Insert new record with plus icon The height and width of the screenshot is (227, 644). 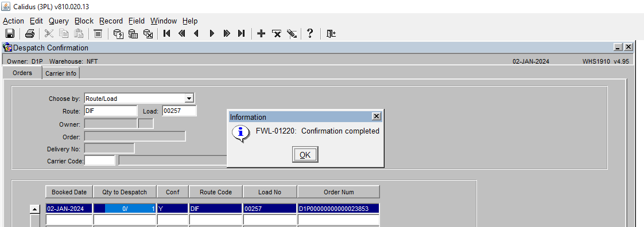click(x=261, y=34)
